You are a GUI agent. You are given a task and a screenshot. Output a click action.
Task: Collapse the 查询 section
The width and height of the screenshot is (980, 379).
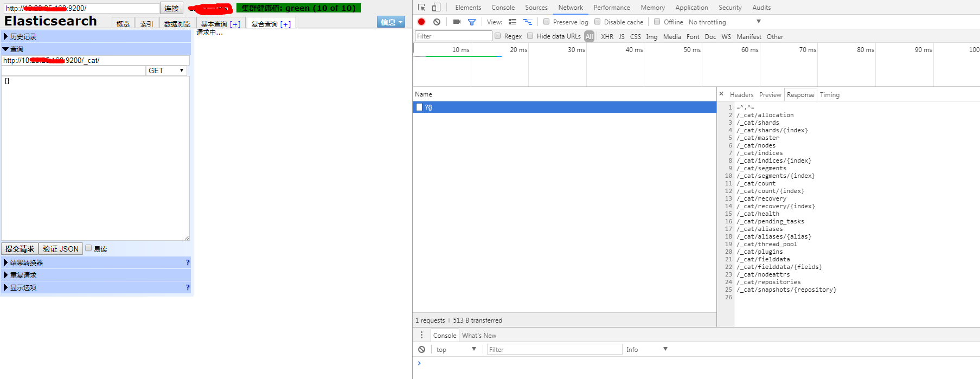tap(96, 49)
